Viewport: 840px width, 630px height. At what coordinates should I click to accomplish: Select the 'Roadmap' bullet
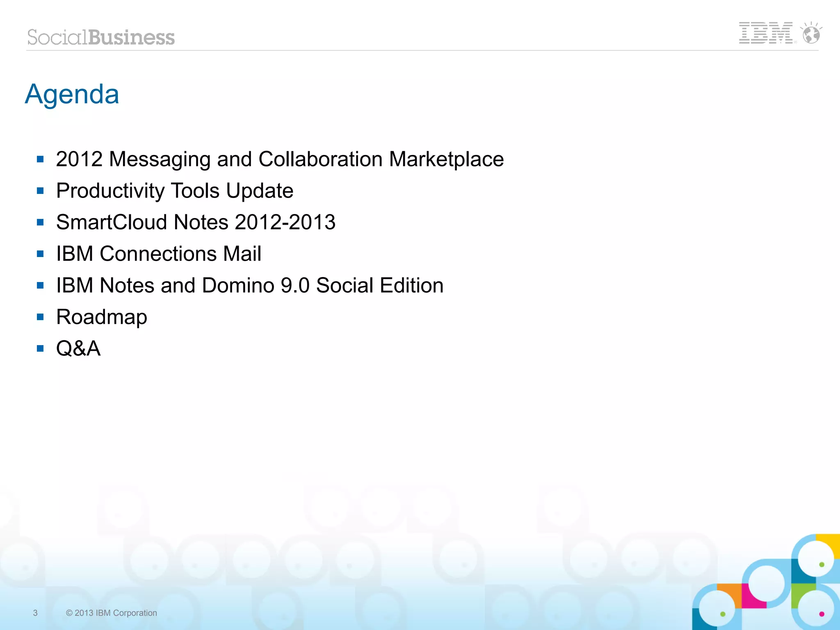point(102,318)
